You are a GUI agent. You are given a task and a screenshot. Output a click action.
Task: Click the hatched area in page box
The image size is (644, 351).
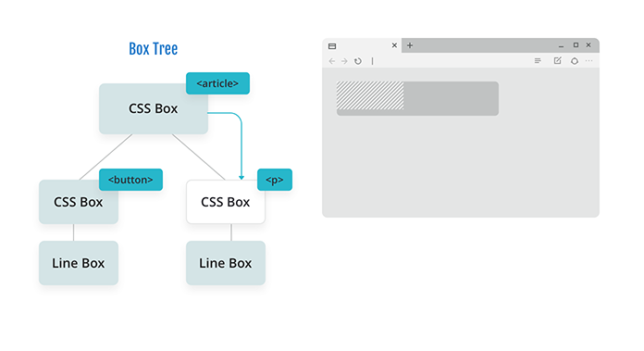click(370, 95)
